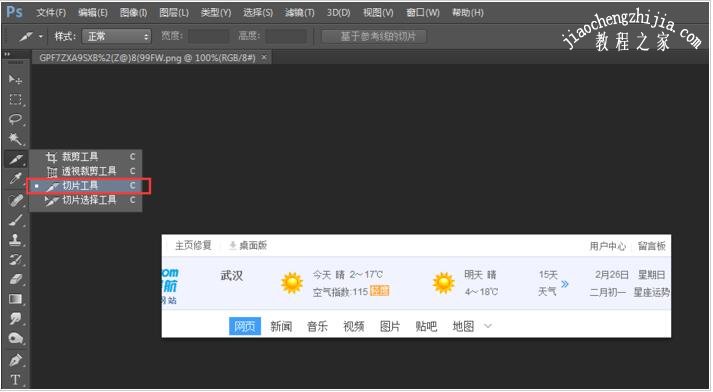The height and width of the screenshot is (392, 713).
Task: Select the Type tool
Action: click(x=15, y=380)
